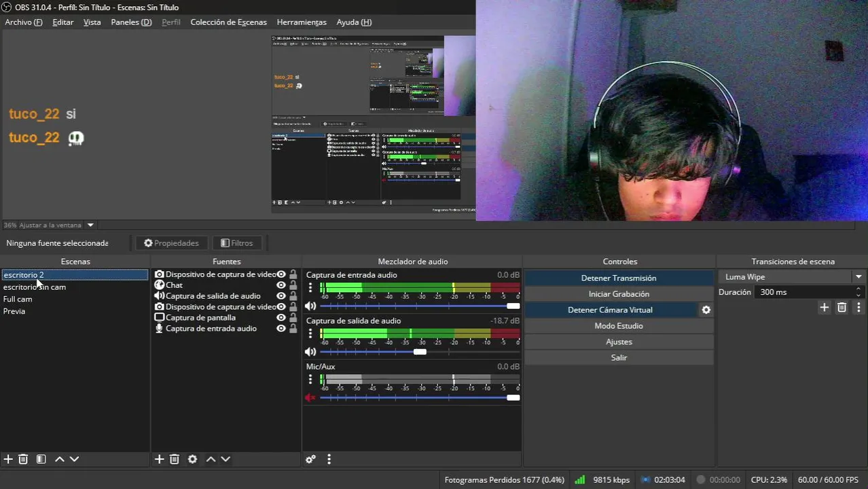This screenshot has width=868, height=489.
Task: Select scene escritorio sin cam
Action: pos(75,287)
